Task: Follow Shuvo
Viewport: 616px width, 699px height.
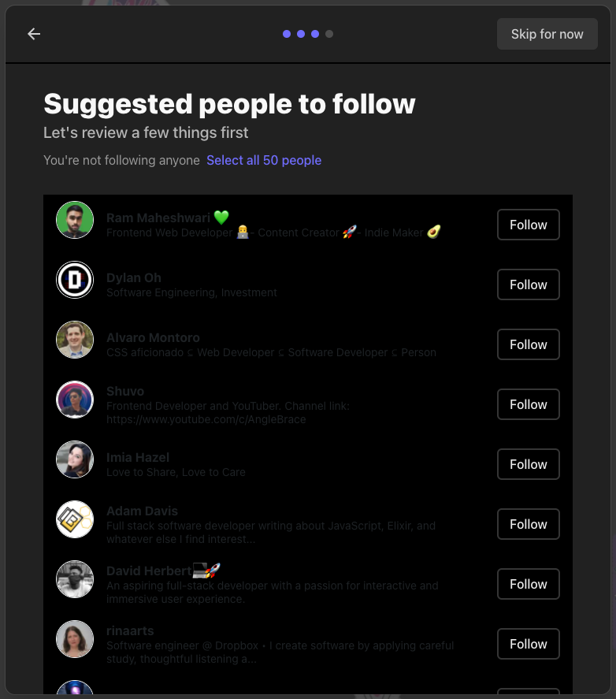Action: coord(528,404)
